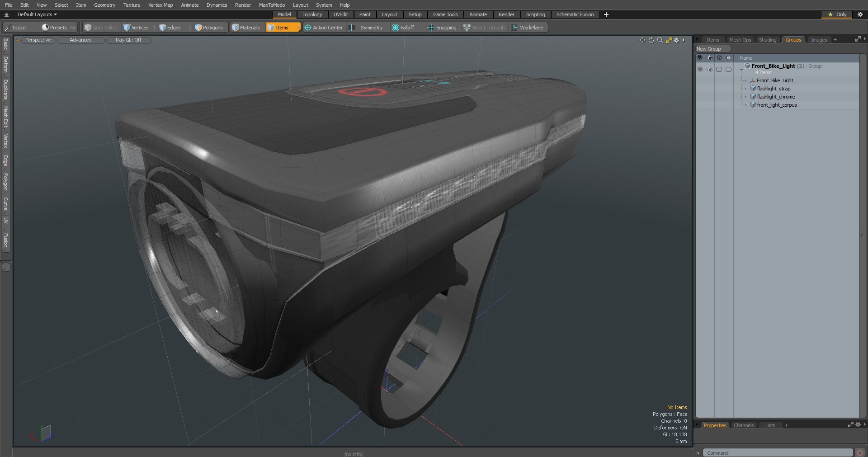Open the Advanced shading style dropdown

point(80,40)
